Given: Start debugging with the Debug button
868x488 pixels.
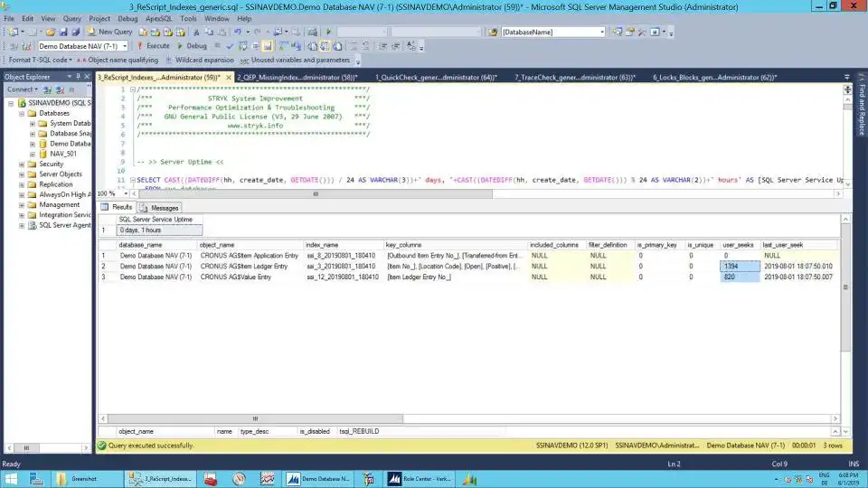Looking at the screenshot, I should (x=192, y=46).
